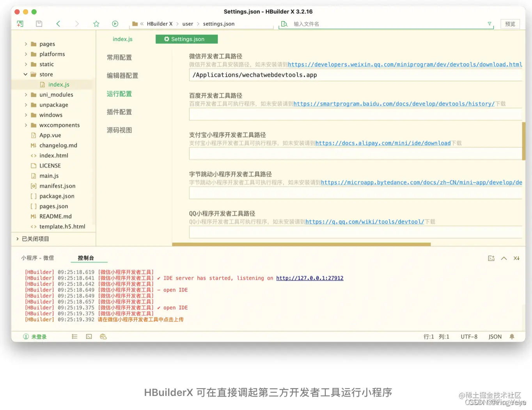Viewport: 532px width, 410px height.
Task: Click the settings vertical scrollbar thumb
Action: (524, 141)
